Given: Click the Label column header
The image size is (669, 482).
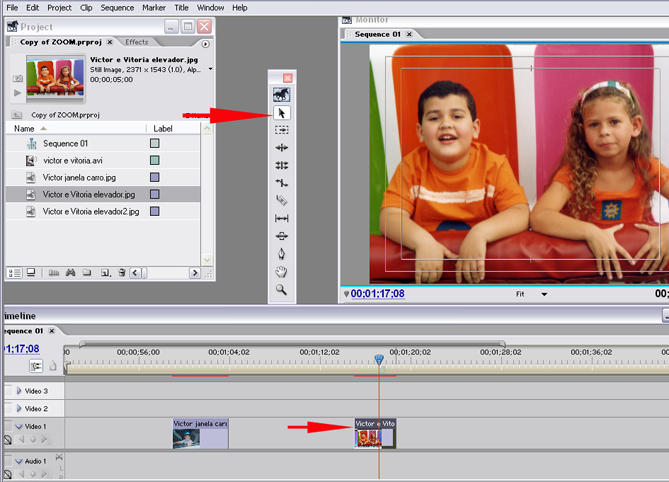Looking at the screenshot, I should [x=163, y=129].
